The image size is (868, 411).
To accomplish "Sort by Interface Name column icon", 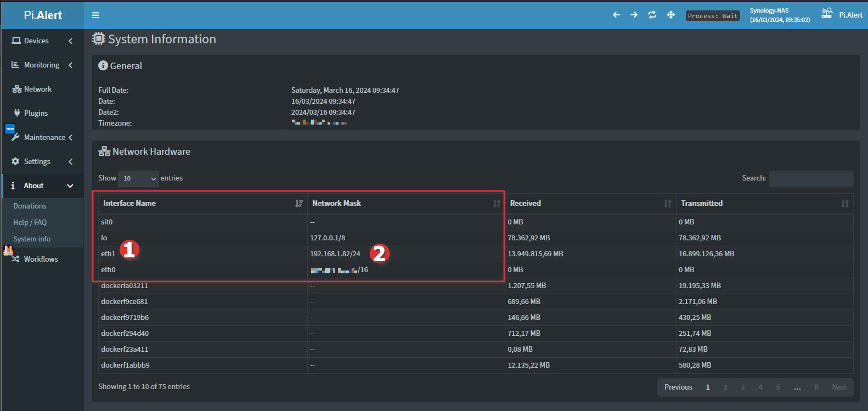I will [x=299, y=204].
